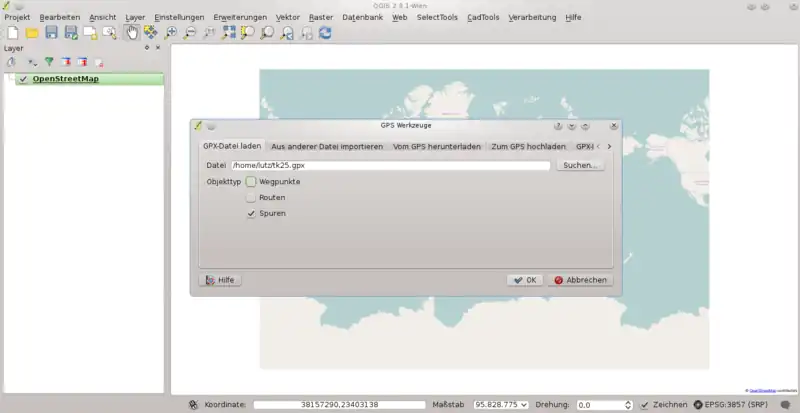The image size is (800, 413).
Task: Activate the Zoom Out magnifier tool
Action: [x=190, y=33]
